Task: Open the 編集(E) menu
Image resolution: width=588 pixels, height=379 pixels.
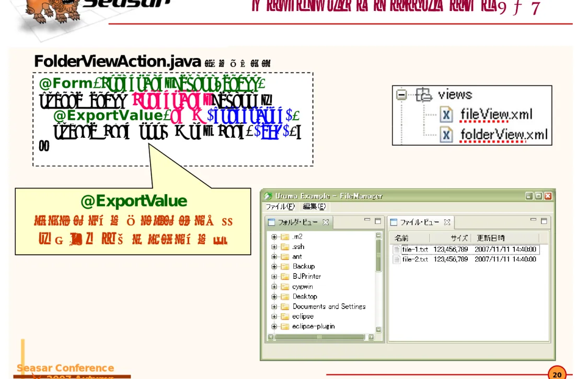Action: click(x=314, y=206)
